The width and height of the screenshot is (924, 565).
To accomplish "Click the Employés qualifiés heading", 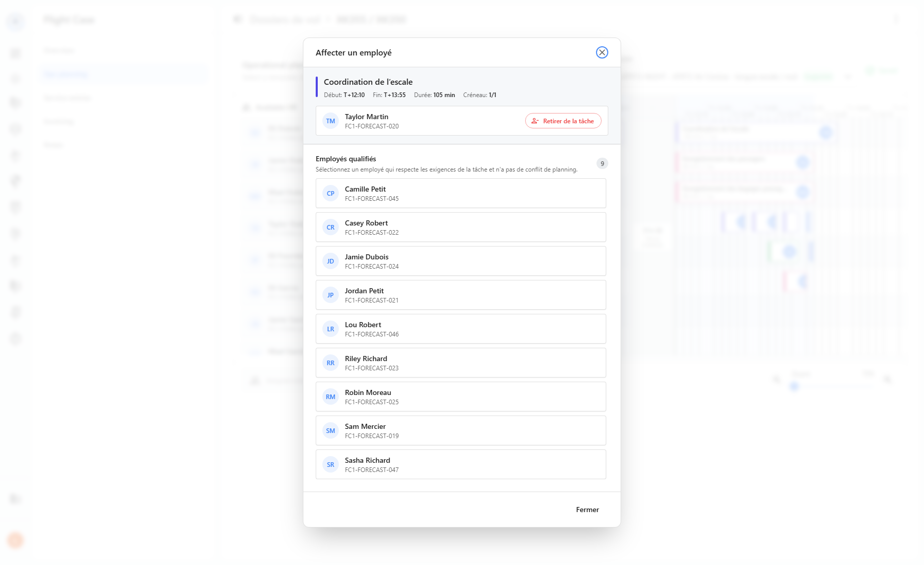I will [x=346, y=159].
